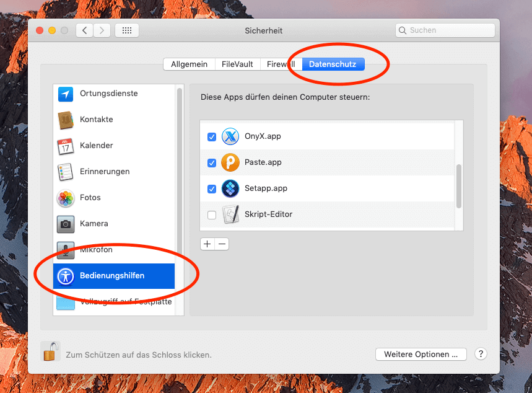Click the lock icon to prevent changes

(x=50, y=351)
